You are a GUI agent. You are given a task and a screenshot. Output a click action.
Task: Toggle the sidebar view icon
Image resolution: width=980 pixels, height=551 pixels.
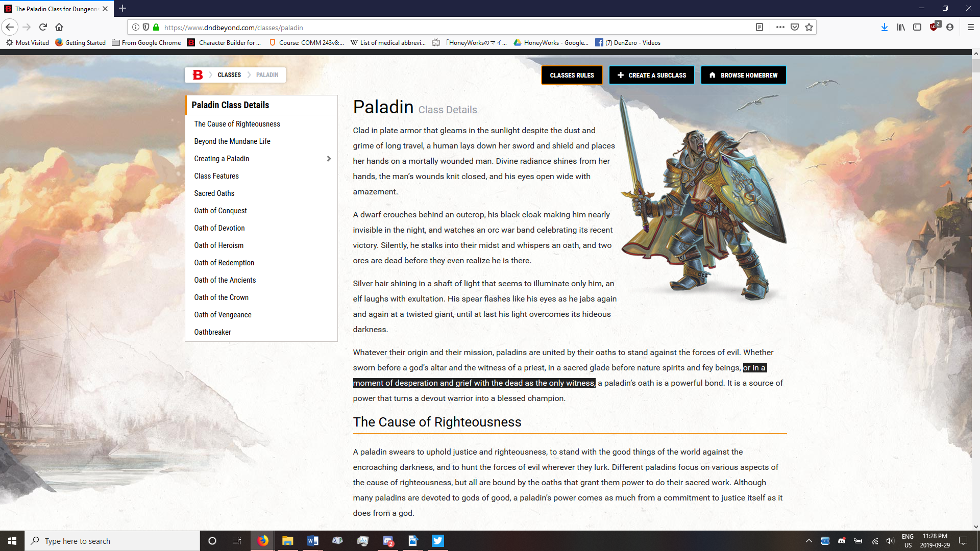point(917,27)
